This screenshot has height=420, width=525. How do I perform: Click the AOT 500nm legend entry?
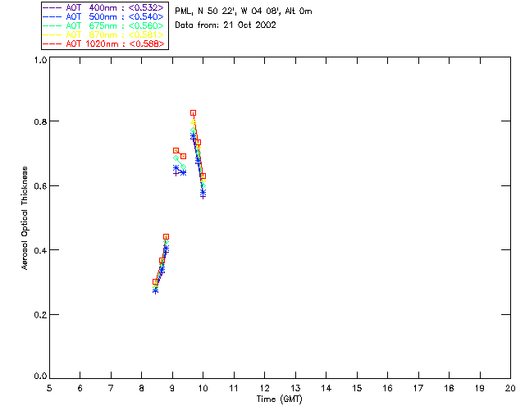tap(103, 16)
